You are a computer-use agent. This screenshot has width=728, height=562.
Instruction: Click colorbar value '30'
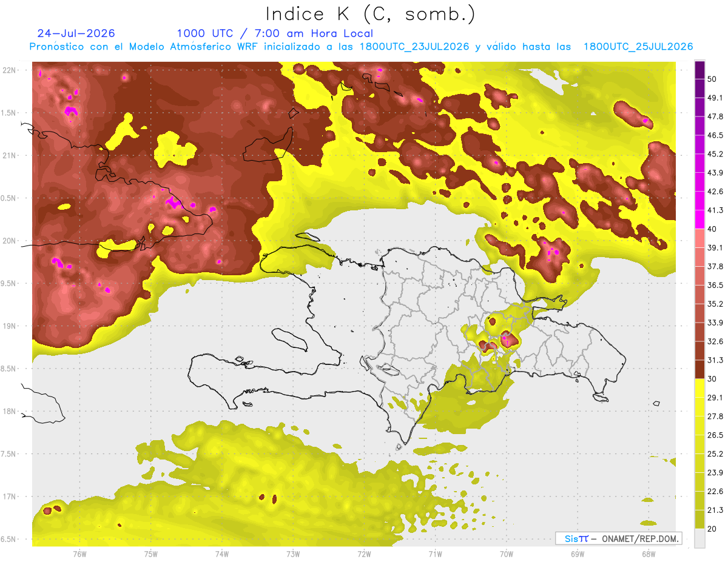coord(712,379)
